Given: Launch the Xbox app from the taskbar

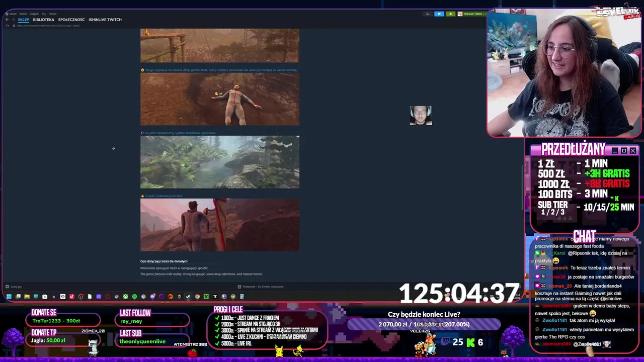Looking at the screenshot, I should 126,297.
